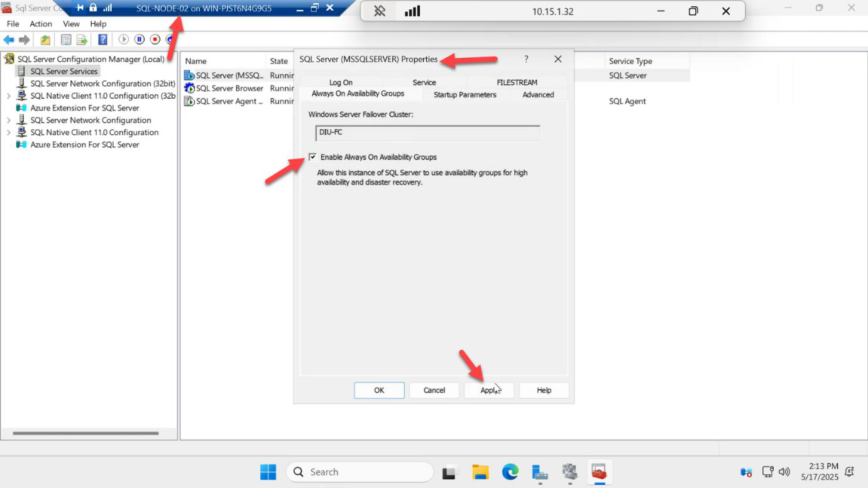The height and width of the screenshot is (488, 868).
Task: Click the Pause Service toolbar icon
Action: 140,40
